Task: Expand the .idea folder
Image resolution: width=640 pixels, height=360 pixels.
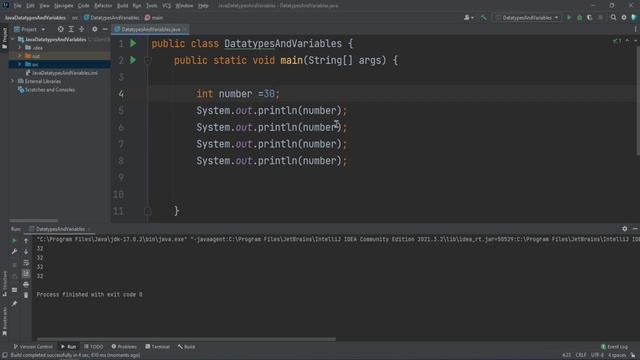Action: pyautogui.click(x=20, y=48)
